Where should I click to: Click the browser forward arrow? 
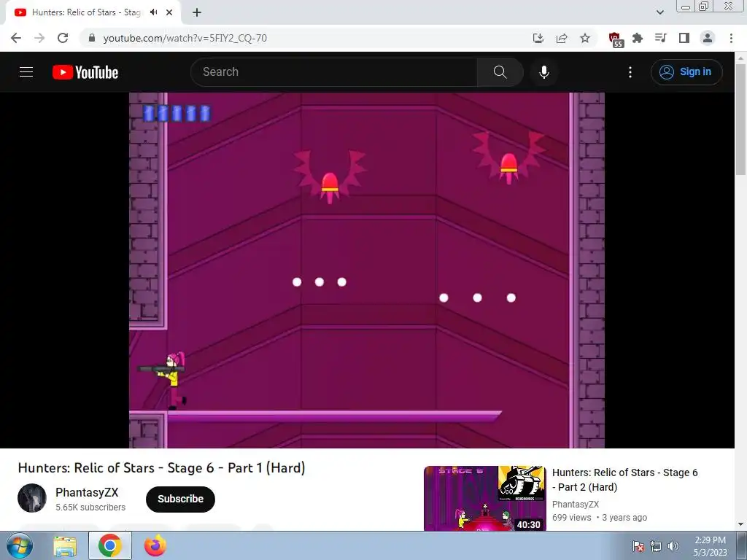(x=39, y=38)
